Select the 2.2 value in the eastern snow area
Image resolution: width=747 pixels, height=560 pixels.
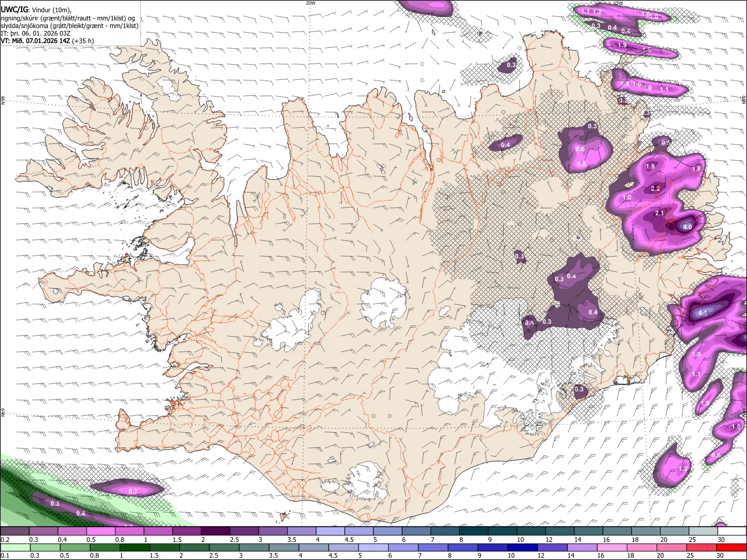tap(655, 188)
